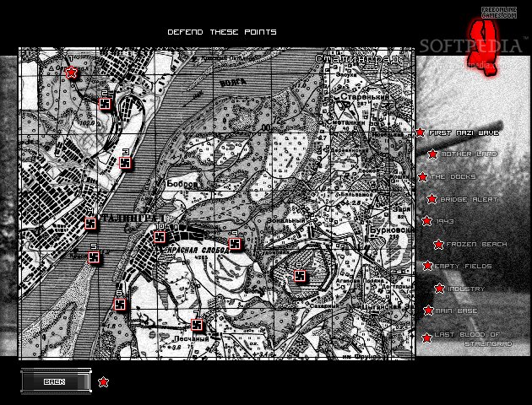Screen dimensions: 532x405
Task: Click star beside Bridge Alert
Action: [x=432, y=199]
